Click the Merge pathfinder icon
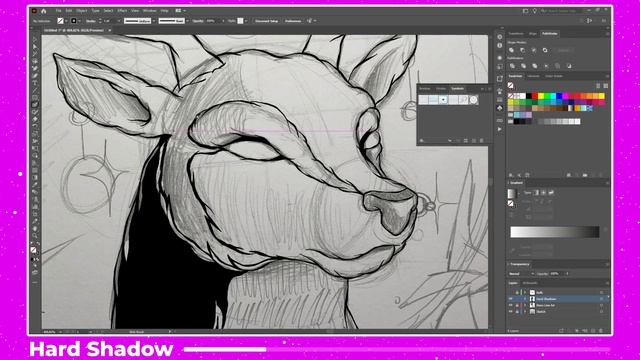 coord(535,66)
